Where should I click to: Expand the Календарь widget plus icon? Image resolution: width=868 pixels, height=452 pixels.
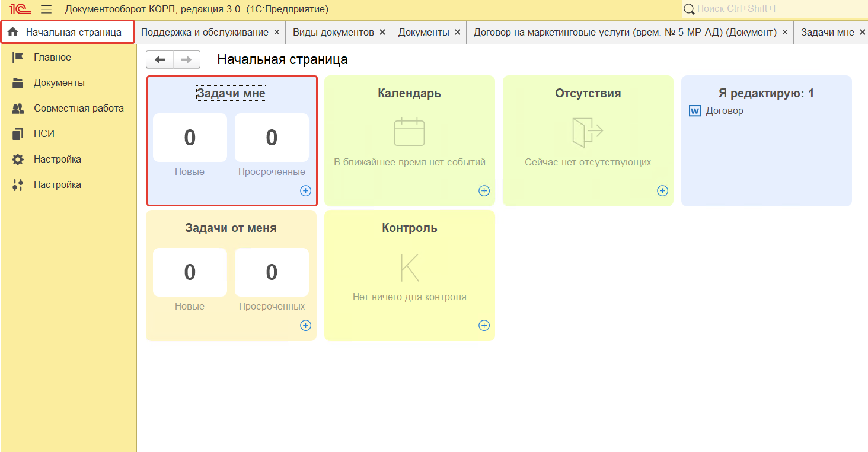pos(484,190)
